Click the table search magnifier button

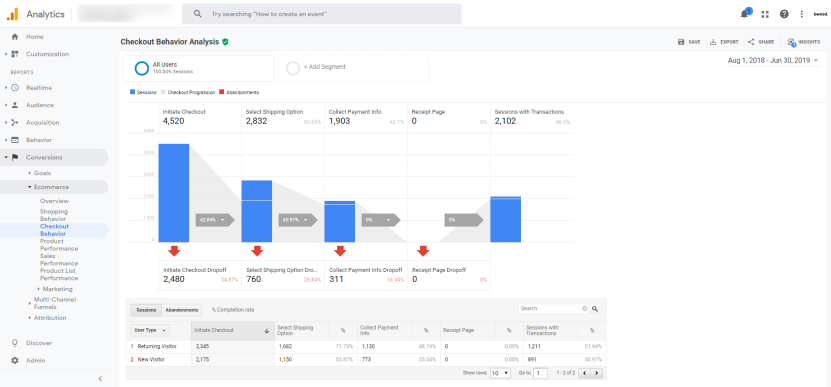(x=595, y=309)
